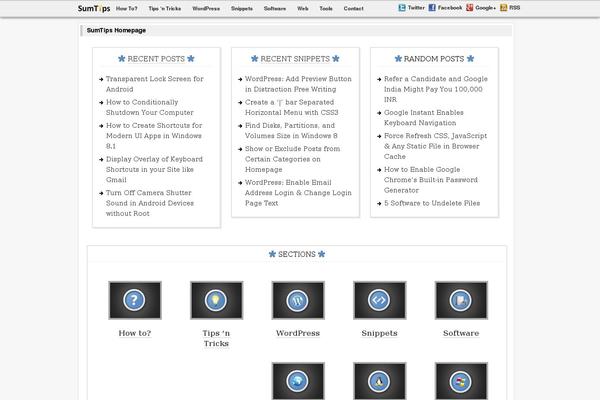Screen dimensions: 600x400
Task: Open the WordPress menu item
Action: coord(206,8)
